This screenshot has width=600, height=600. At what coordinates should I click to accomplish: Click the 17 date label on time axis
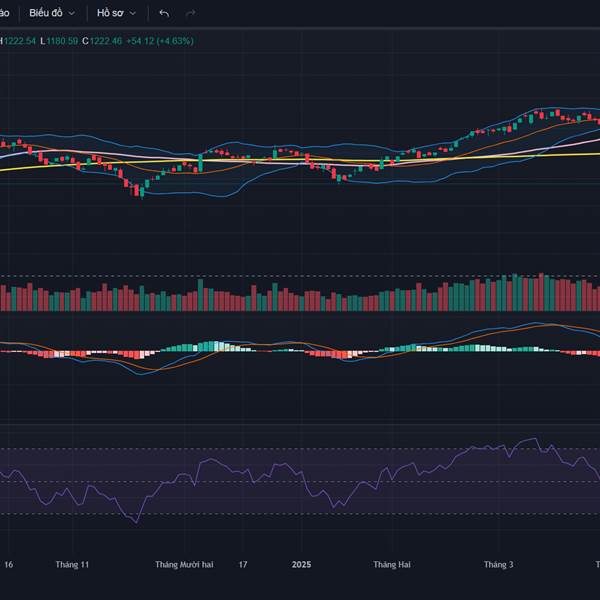243,564
